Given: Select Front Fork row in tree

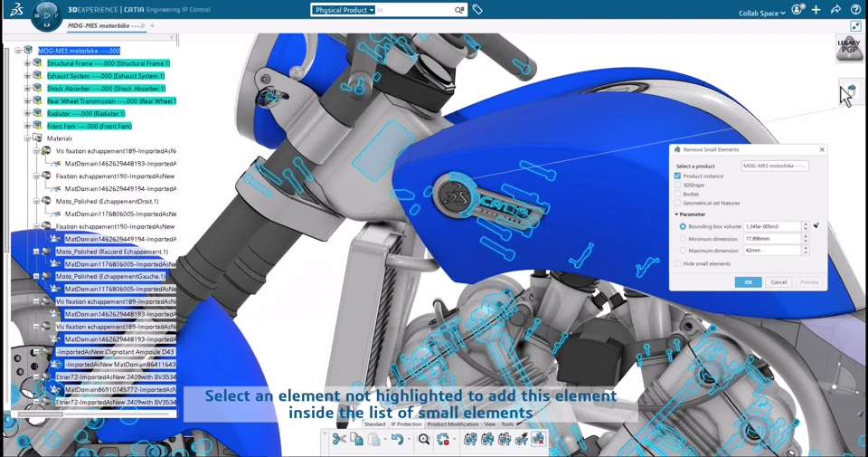Looking at the screenshot, I should 90,127.
